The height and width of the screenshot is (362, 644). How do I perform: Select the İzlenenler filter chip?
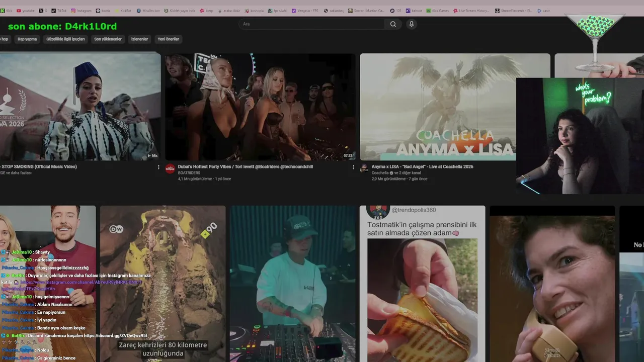pyautogui.click(x=139, y=39)
